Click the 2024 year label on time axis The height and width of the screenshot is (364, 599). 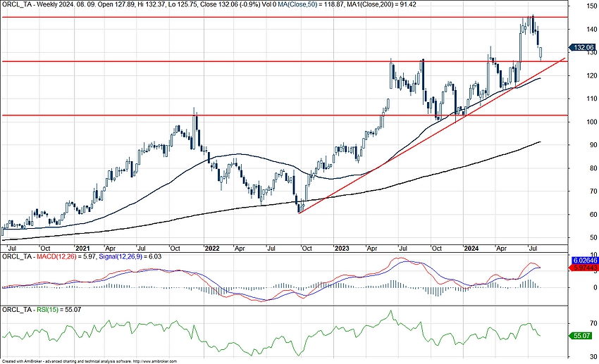click(x=471, y=249)
